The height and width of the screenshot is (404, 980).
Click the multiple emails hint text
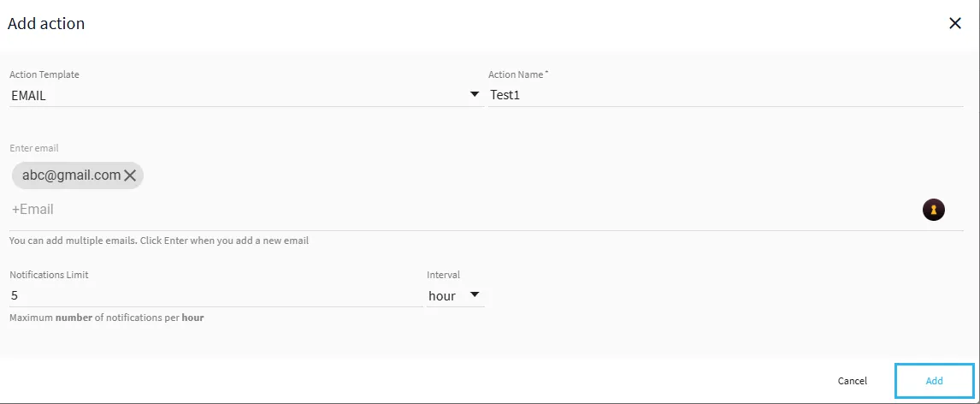point(159,241)
